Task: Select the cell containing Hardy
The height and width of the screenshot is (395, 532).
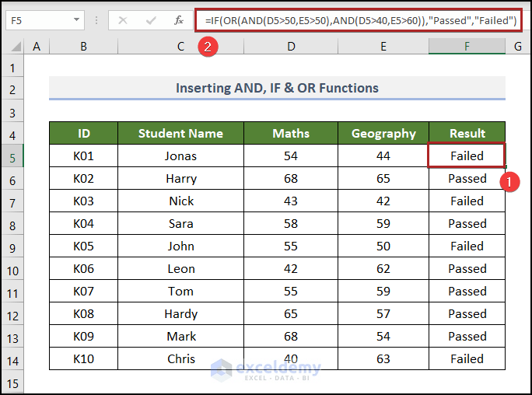Action: click(180, 313)
